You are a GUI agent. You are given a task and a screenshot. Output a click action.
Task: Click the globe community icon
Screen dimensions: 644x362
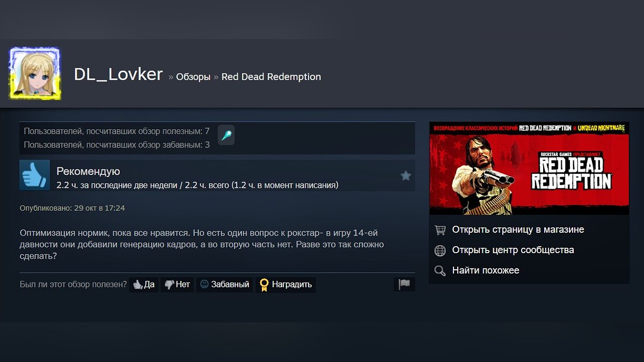440,250
